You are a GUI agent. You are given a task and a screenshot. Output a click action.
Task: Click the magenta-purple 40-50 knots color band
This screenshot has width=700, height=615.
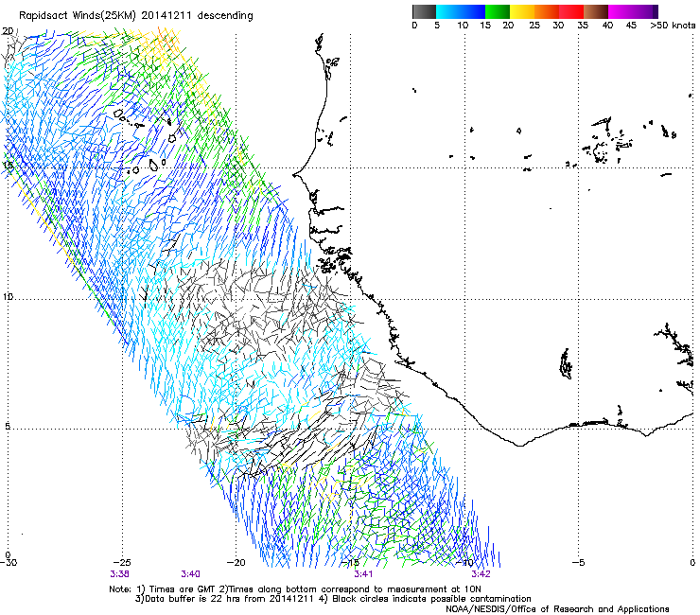pyautogui.click(x=633, y=11)
